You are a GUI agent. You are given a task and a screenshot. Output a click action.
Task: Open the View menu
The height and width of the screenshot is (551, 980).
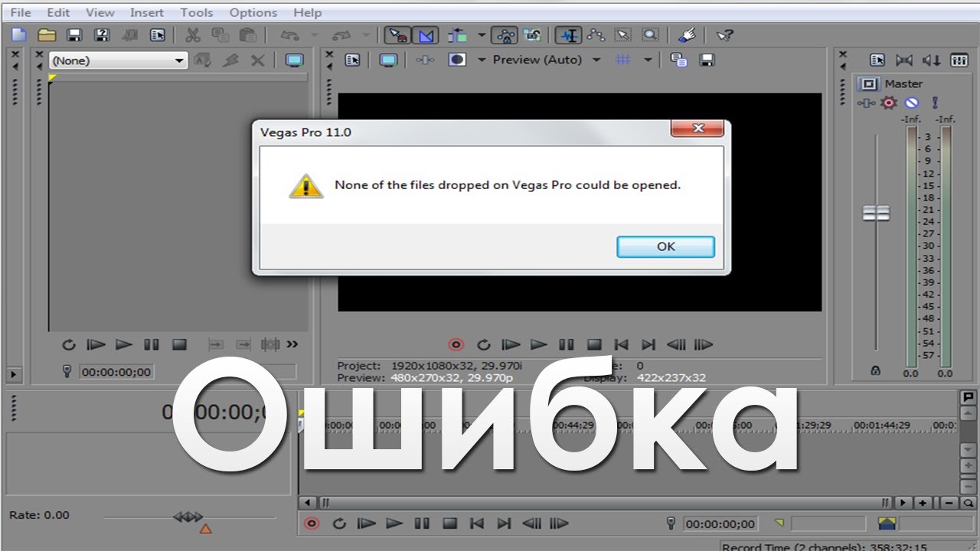click(x=100, y=12)
